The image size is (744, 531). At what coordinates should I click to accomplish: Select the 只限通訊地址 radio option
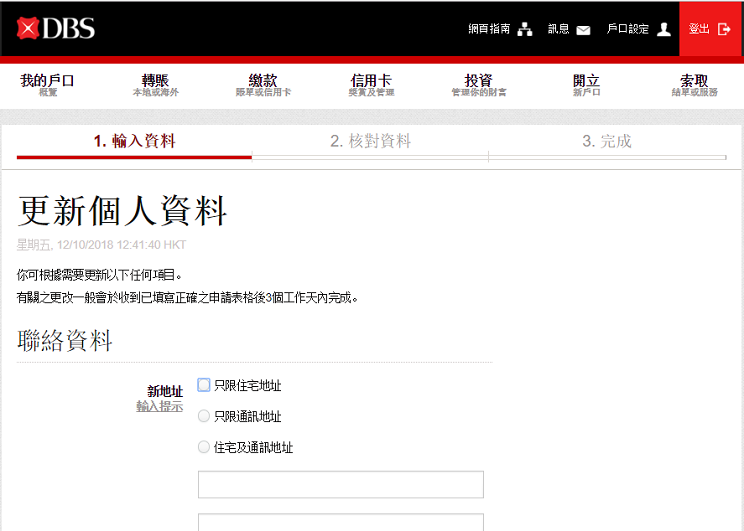(x=204, y=416)
